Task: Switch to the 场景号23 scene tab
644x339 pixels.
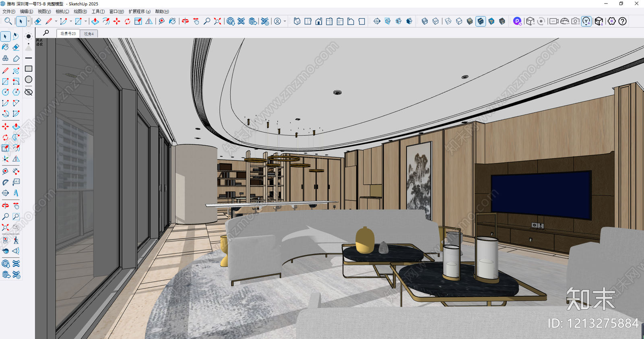Action: click(68, 34)
